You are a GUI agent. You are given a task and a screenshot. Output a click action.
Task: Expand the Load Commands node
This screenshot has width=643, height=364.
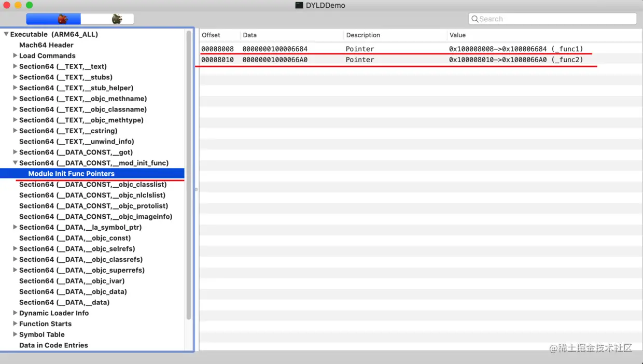point(15,55)
